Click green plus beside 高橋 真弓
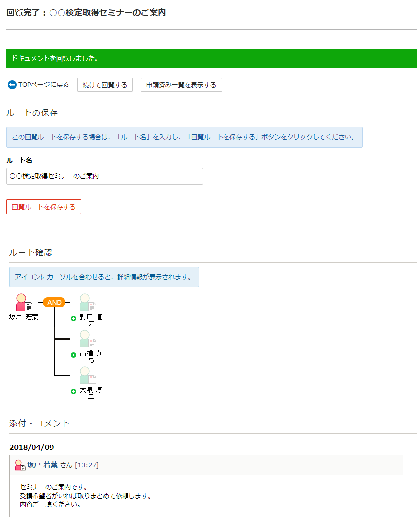The width and height of the screenshot is (417, 532). (x=73, y=355)
